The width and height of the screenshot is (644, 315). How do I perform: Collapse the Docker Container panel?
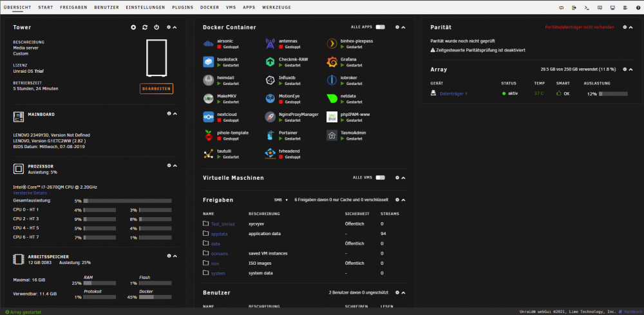click(x=403, y=27)
